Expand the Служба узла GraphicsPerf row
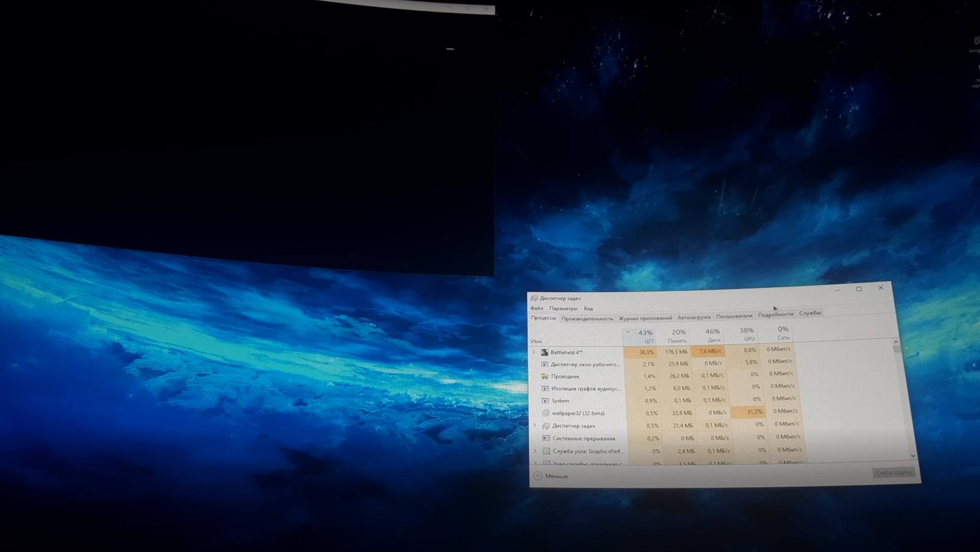 click(535, 452)
